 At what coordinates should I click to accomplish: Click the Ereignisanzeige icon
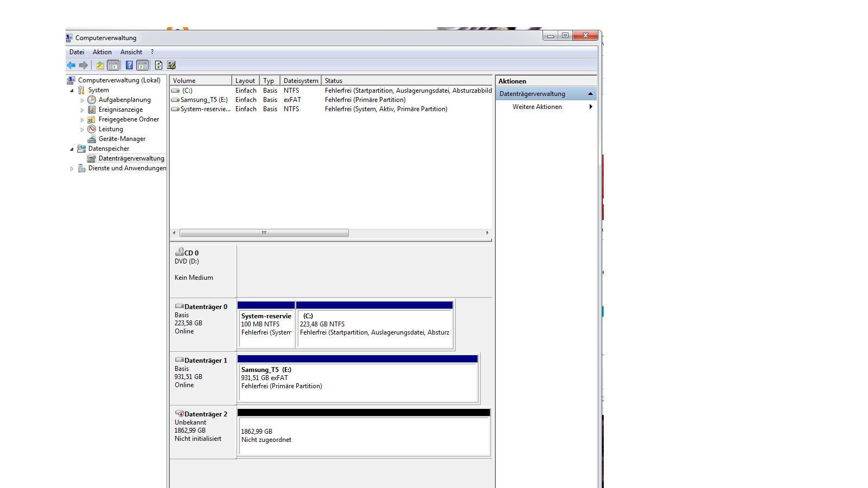92,110
